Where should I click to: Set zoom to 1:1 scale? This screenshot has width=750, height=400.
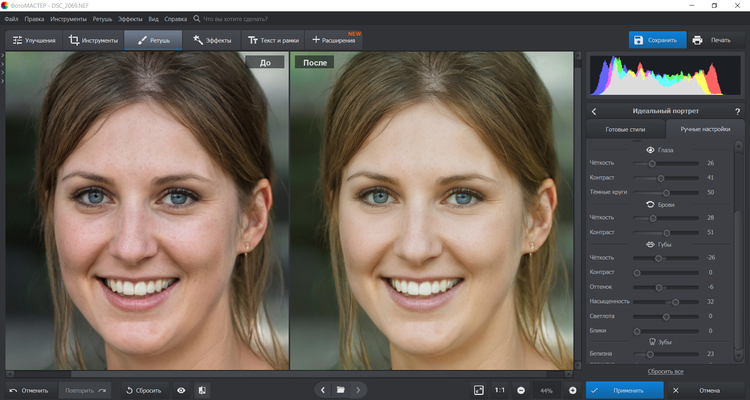coord(499,389)
